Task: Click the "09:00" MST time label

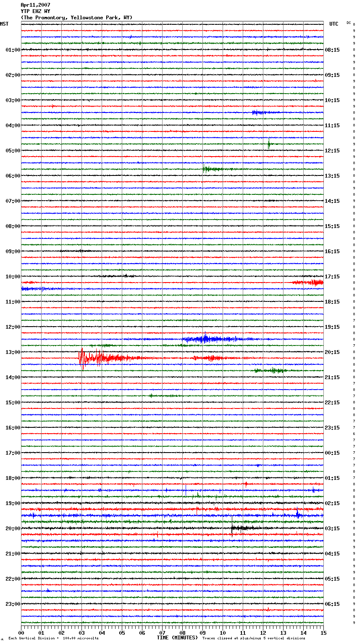Action: (13, 251)
